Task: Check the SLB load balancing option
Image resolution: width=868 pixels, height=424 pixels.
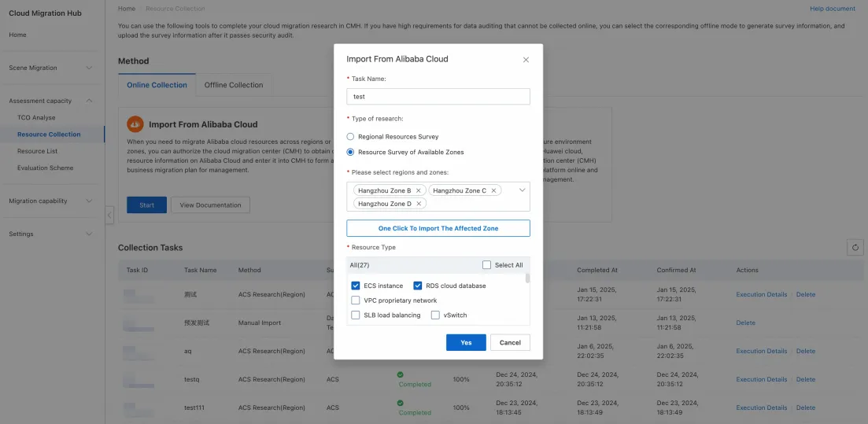Action: 356,315
